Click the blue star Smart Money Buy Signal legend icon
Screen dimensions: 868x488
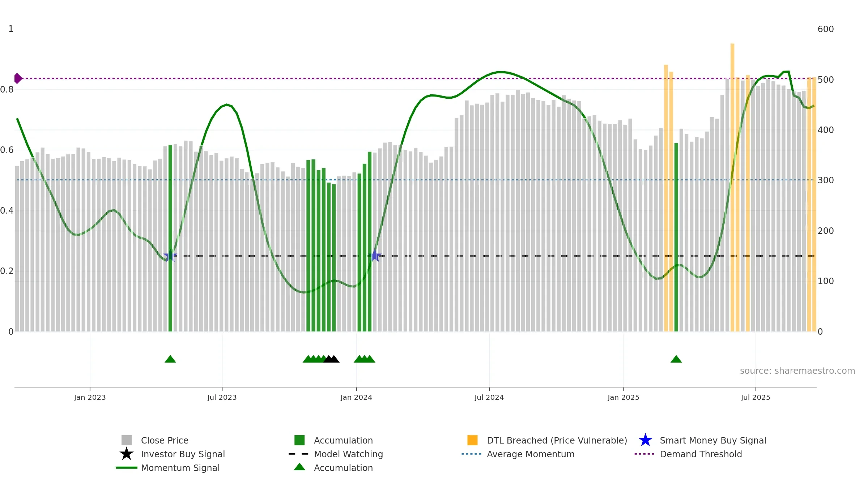pyautogui.click(x=645, y=440)
